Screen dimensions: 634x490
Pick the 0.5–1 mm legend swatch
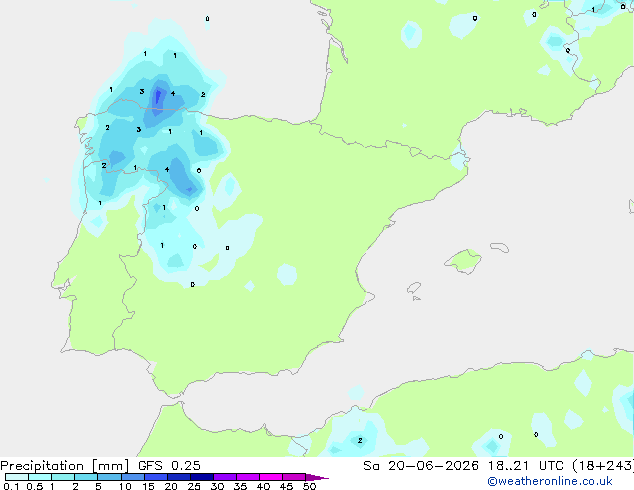[40, 477]
